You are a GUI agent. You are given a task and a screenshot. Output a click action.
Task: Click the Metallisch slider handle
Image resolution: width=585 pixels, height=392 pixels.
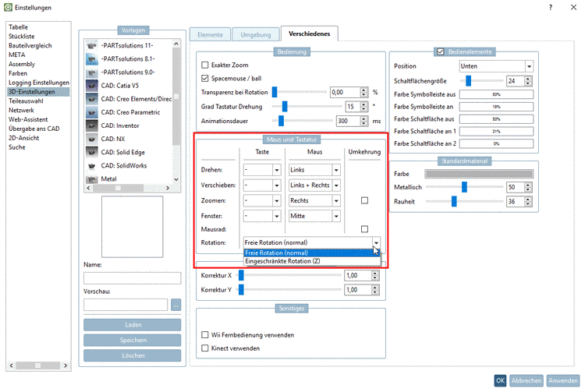pos(464,187)
